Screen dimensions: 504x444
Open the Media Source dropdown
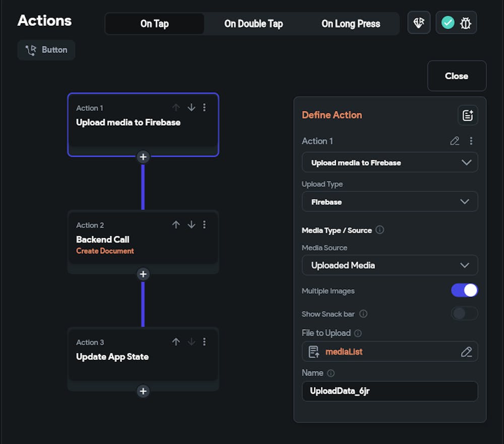[390, 265]
